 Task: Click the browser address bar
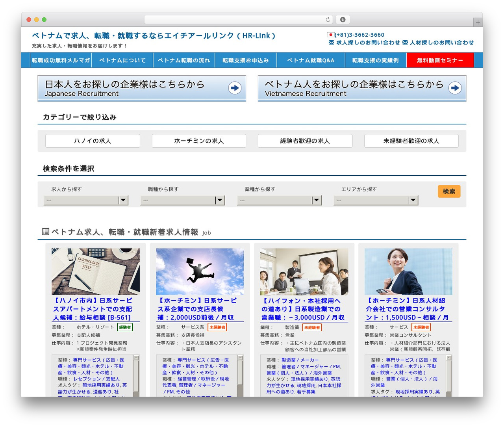point(239,19)
